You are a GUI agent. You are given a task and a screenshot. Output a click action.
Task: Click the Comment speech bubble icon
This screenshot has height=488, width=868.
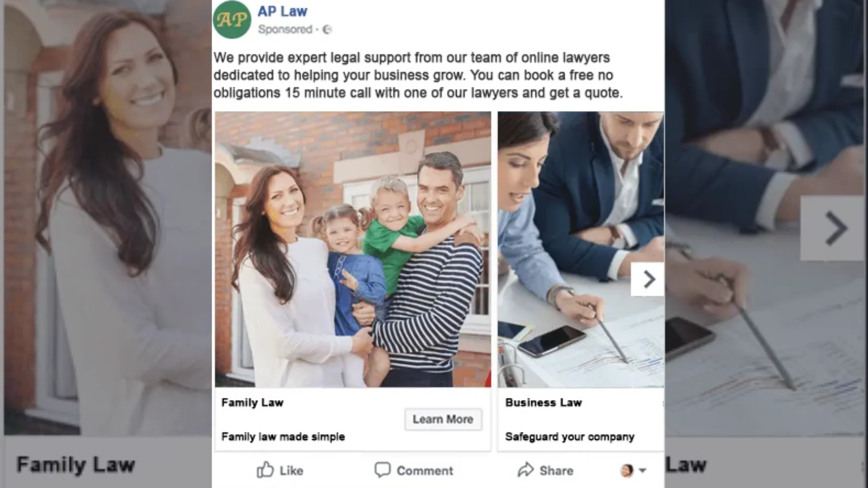tap(382, 470)
